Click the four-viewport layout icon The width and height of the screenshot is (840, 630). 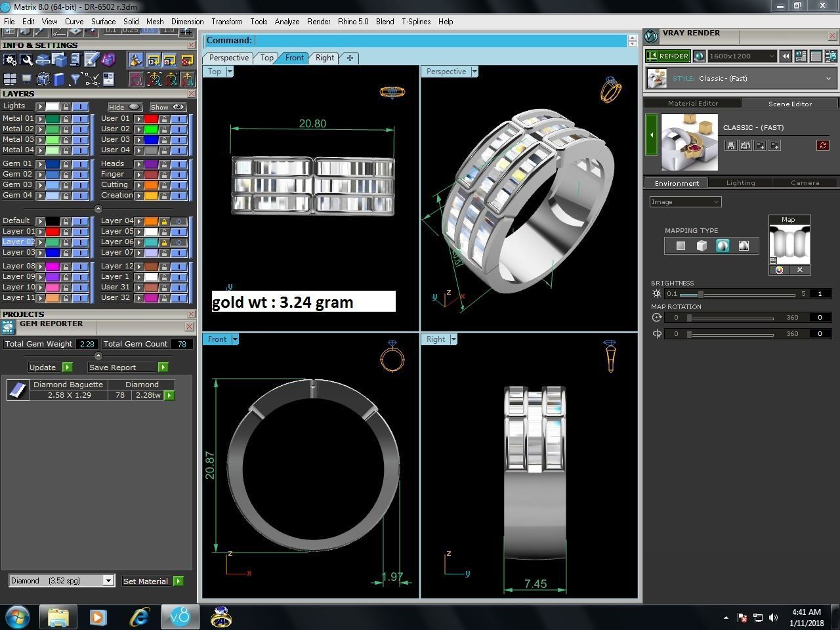click(x=10, y=79)
